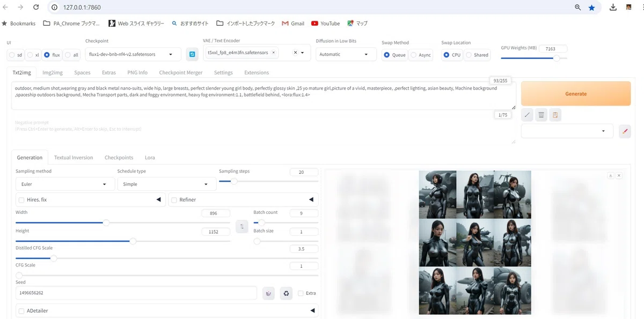Swap width and height with arrows icon
The height and width of the screenshot is (319, 644).
click(242, 227)
